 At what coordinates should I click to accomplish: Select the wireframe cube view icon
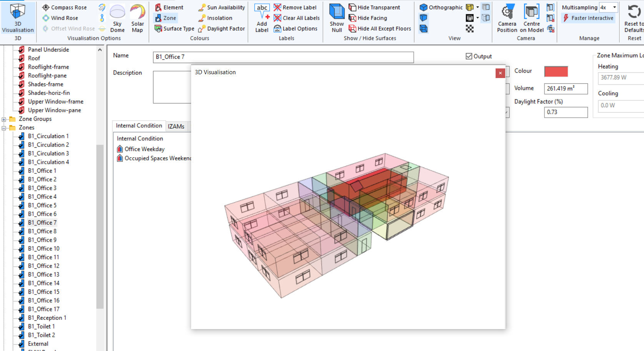[423, 28]
